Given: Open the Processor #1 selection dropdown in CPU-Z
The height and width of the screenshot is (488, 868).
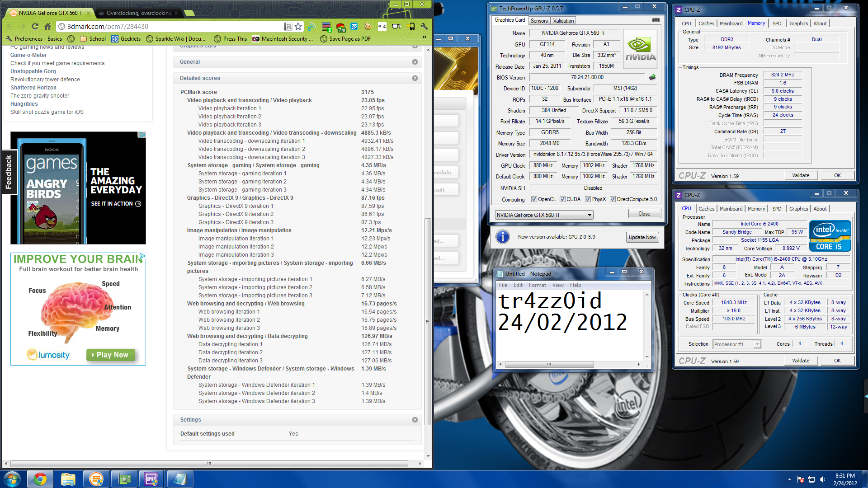Looking at the screenshot, I should coord(736,344).
